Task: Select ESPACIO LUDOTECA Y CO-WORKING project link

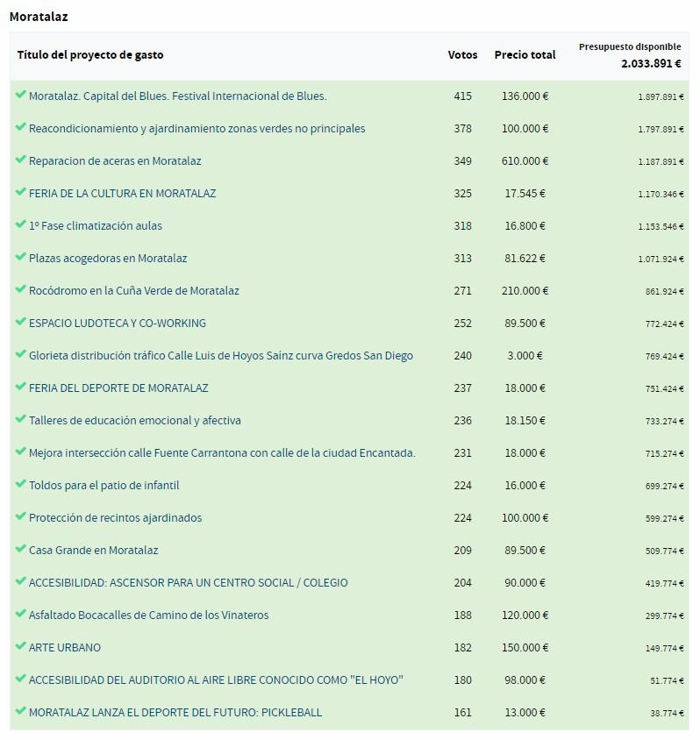Action: 118,324
